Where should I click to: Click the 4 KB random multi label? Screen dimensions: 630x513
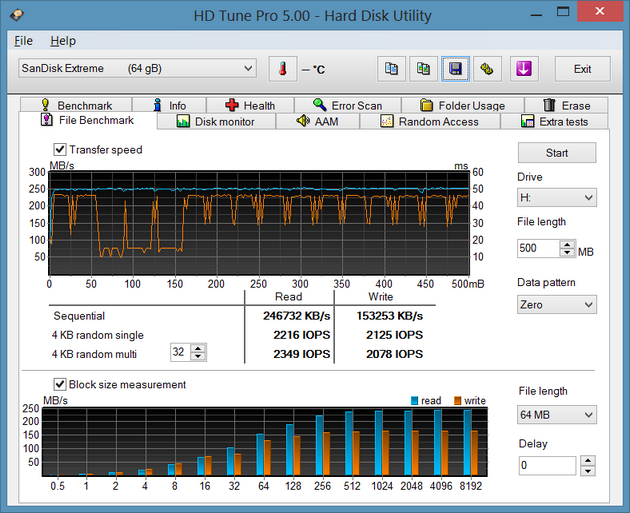(94, 354)
